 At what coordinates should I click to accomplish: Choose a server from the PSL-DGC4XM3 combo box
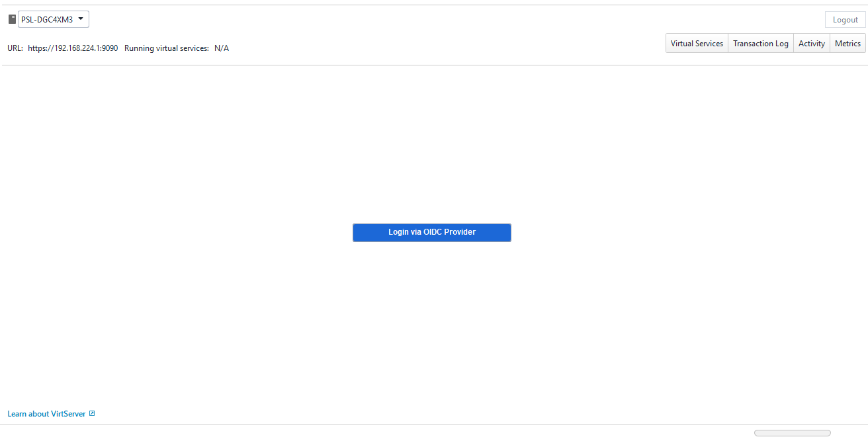[x=53, y=19]
